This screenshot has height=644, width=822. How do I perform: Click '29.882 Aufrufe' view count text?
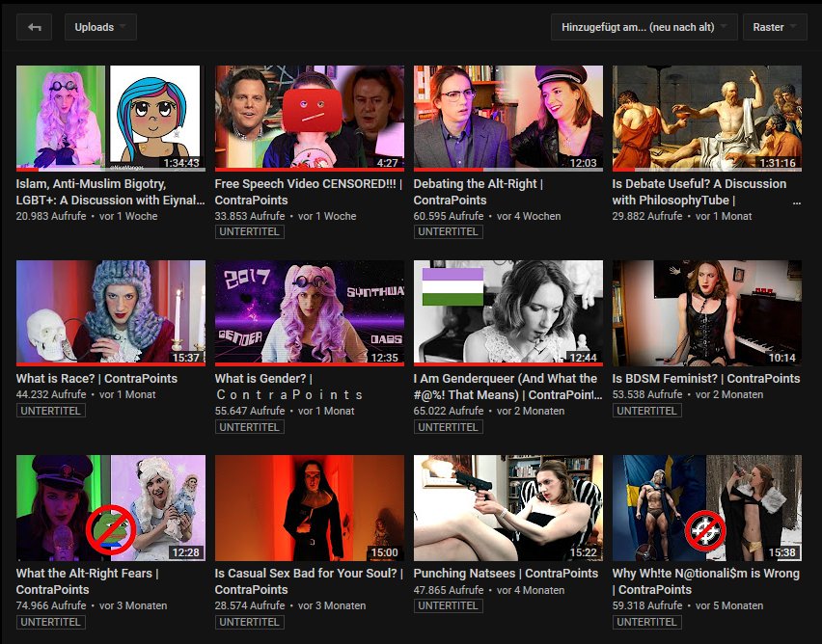[x=647, y=216]
